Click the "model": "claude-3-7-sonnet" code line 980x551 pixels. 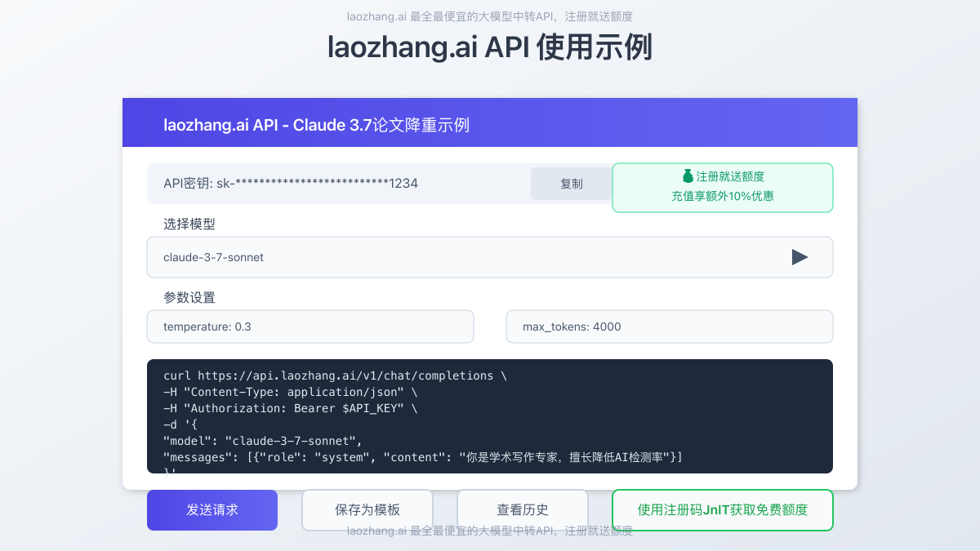(262, 441)
